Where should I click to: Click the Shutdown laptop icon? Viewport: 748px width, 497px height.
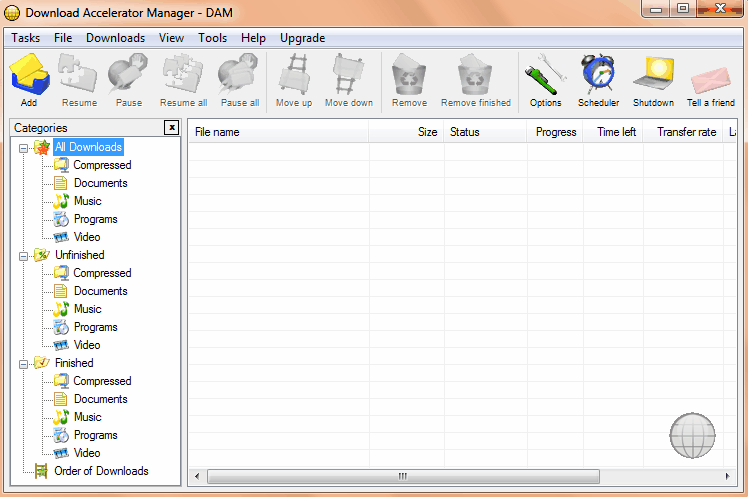(x=654, y=73)
